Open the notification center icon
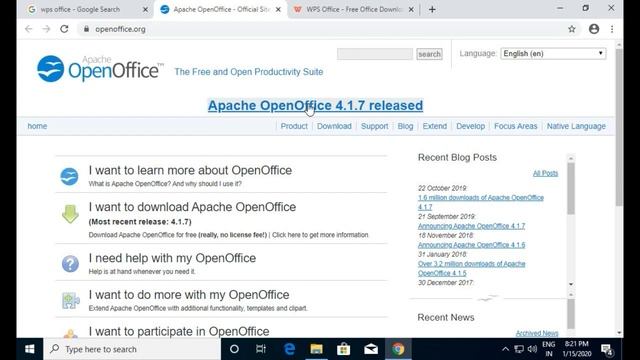The image size is (640, 360). pyautogui.click(x=607, y=349)
